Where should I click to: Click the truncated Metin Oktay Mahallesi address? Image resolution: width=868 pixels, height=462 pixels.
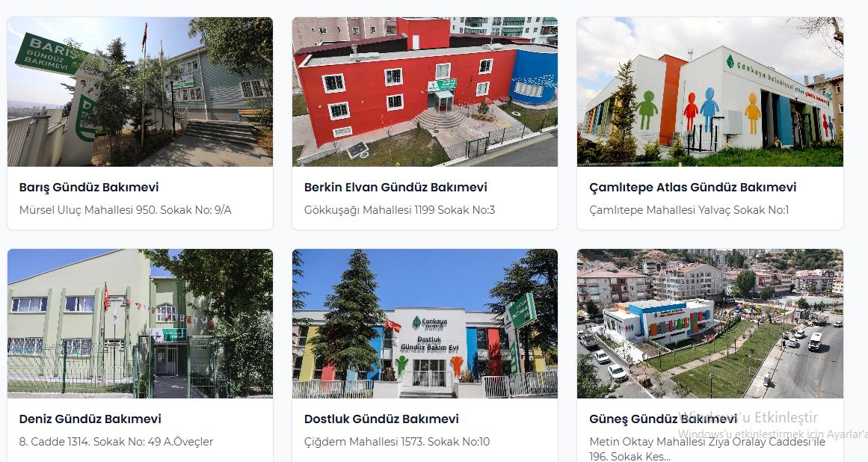pos(707,449)
